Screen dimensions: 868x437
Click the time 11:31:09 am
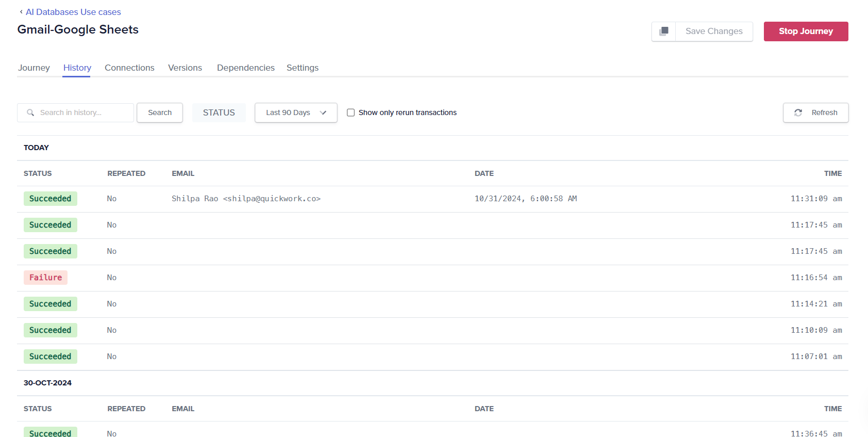pos(816,199)
